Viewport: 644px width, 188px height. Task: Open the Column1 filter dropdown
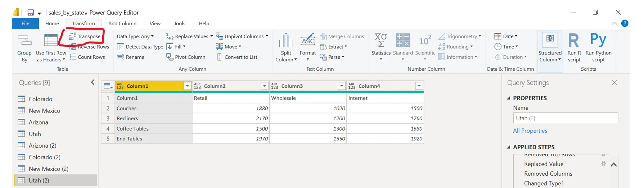point(187,86)
